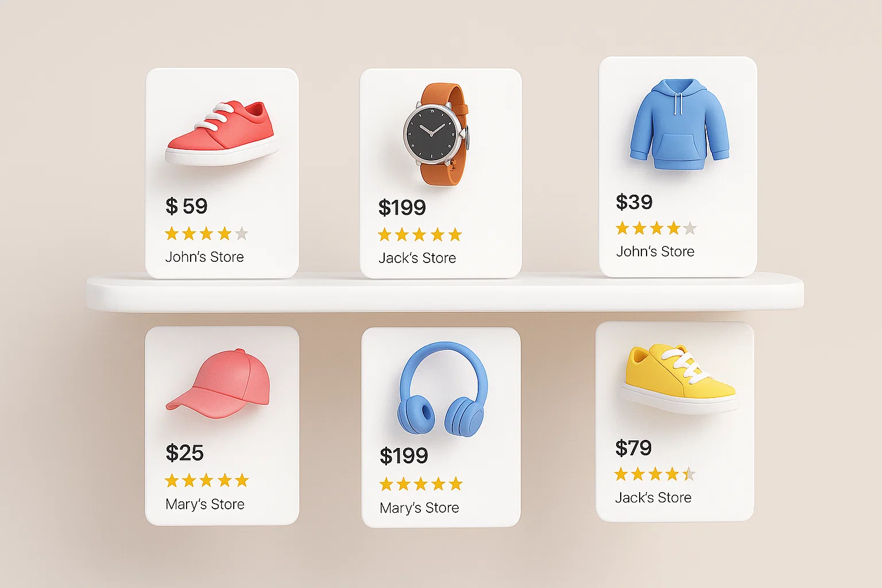Click the pink baseball cap image
This screenshot has width=882, height=588.
218,384
